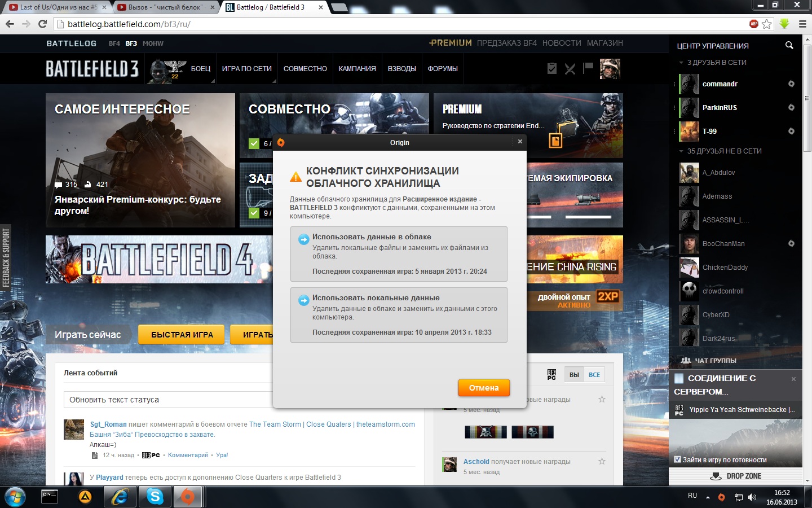Switch to the Вызов browser tab
Screen dimensions: 812x508
click(x=165, y=7)
